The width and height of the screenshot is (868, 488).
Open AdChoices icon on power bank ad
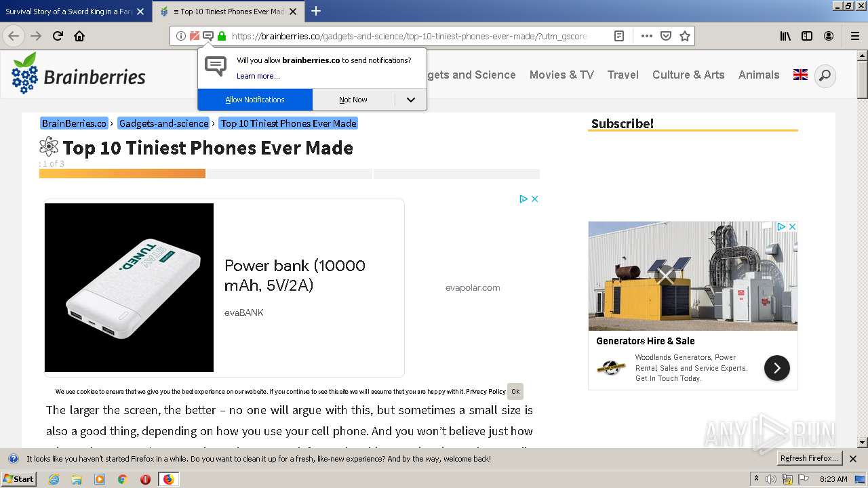point(524,199)
